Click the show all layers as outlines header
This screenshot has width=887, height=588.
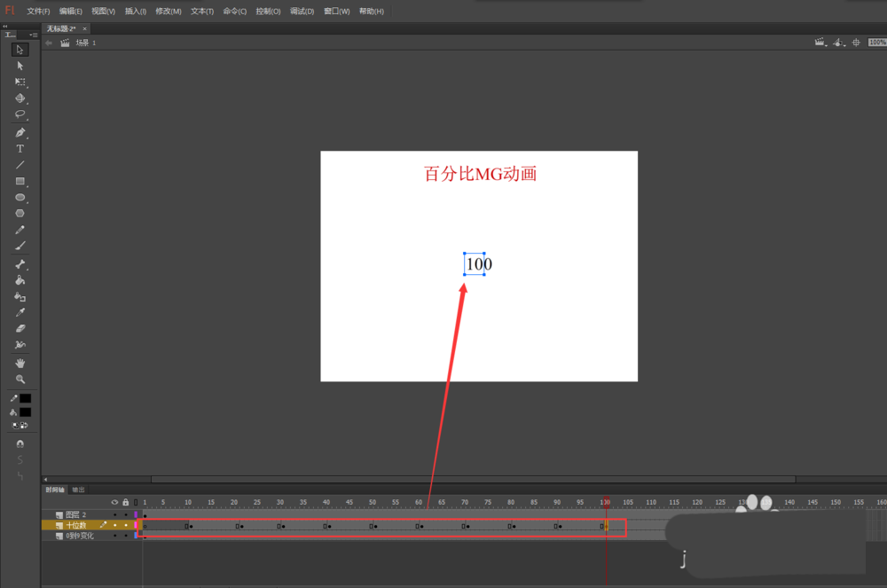(136, 502)
